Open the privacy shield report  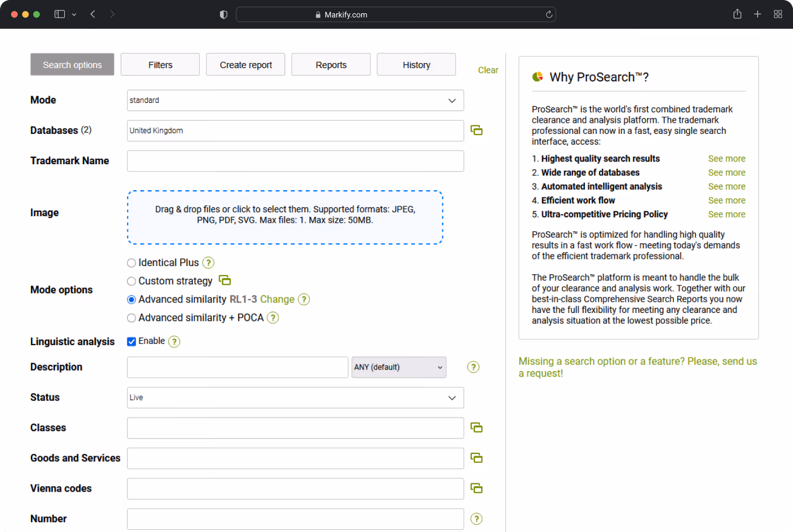223,14
